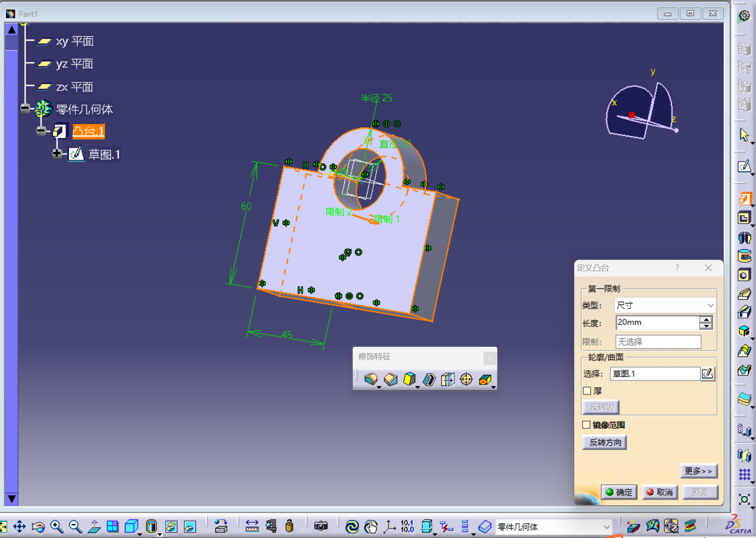
Task: Select the Isometric View cube icon
Action: (x=131, y=526)
